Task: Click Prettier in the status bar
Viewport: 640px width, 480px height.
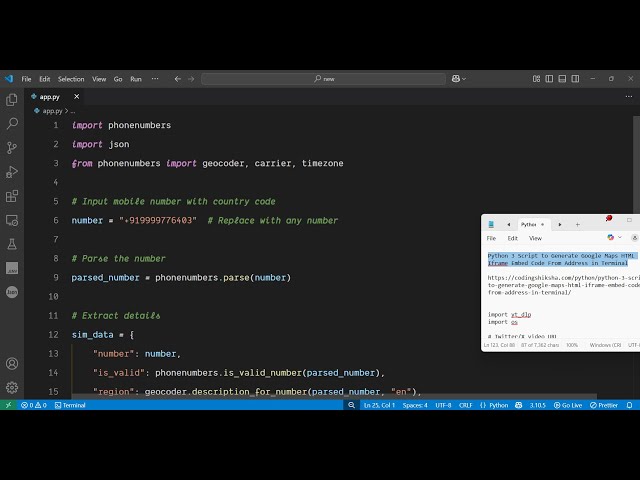Action: (604, 405)
